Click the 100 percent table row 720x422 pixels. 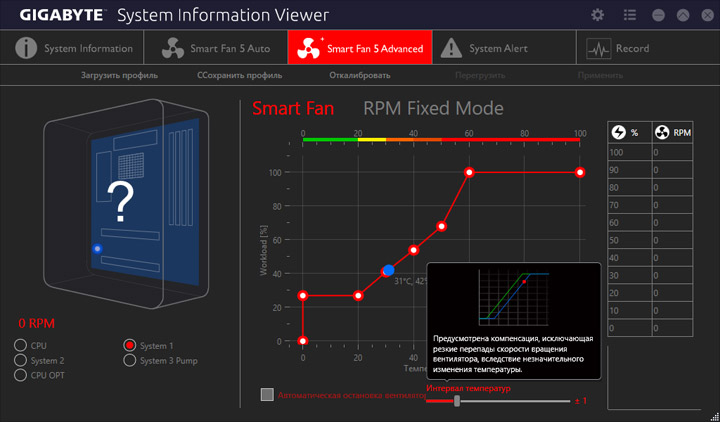[650, 152]
